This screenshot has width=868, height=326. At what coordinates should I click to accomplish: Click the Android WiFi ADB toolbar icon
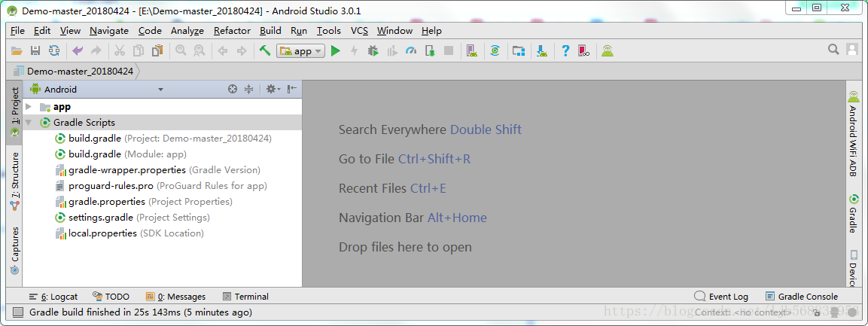[608, 51]
